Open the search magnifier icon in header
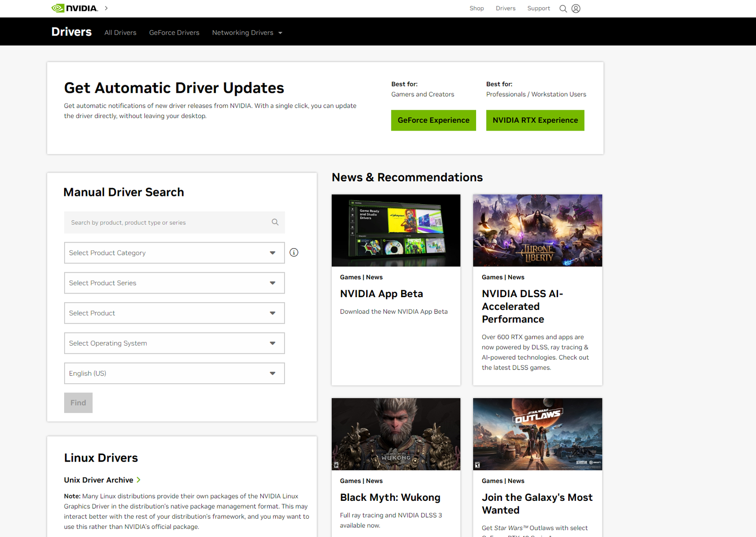Image resolution: width=756 pixels, height=537 pixels. (x=563, y=9)
